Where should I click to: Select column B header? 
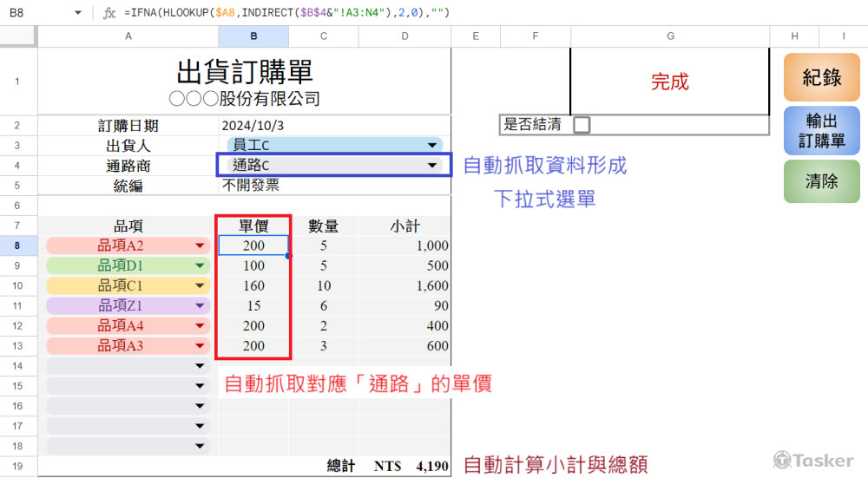(x=253, y=36)
